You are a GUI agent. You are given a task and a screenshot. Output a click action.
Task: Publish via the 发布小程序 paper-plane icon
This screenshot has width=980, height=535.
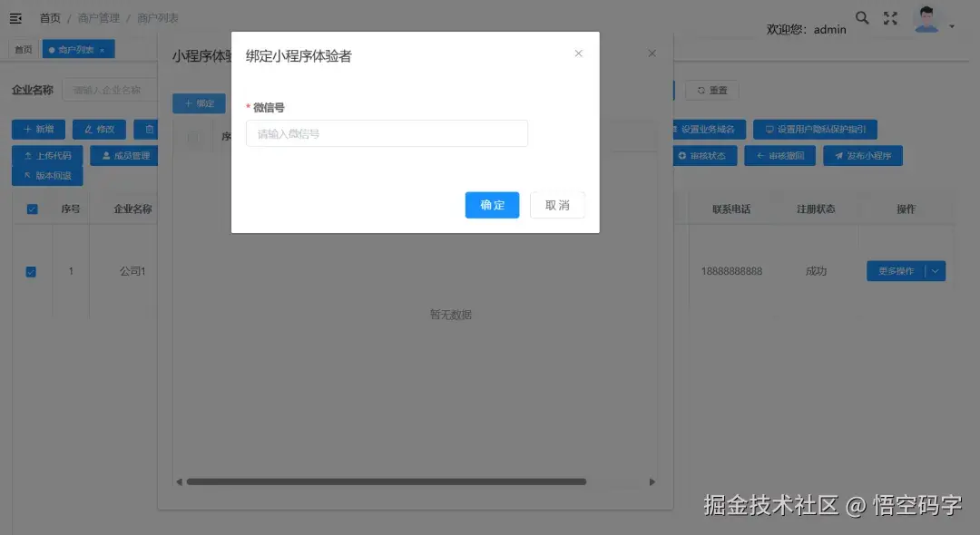(863, 155)
